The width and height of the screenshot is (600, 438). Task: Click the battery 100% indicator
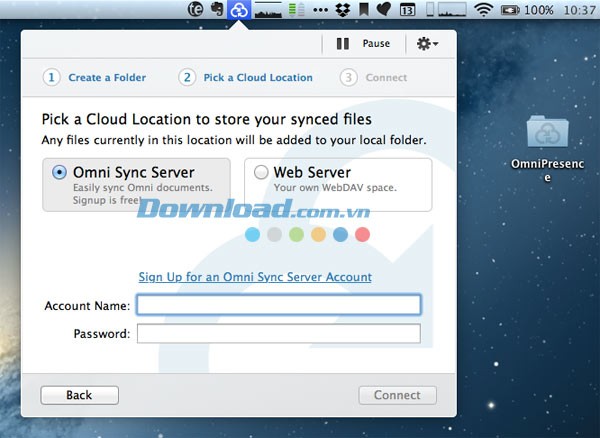(527, 10)
